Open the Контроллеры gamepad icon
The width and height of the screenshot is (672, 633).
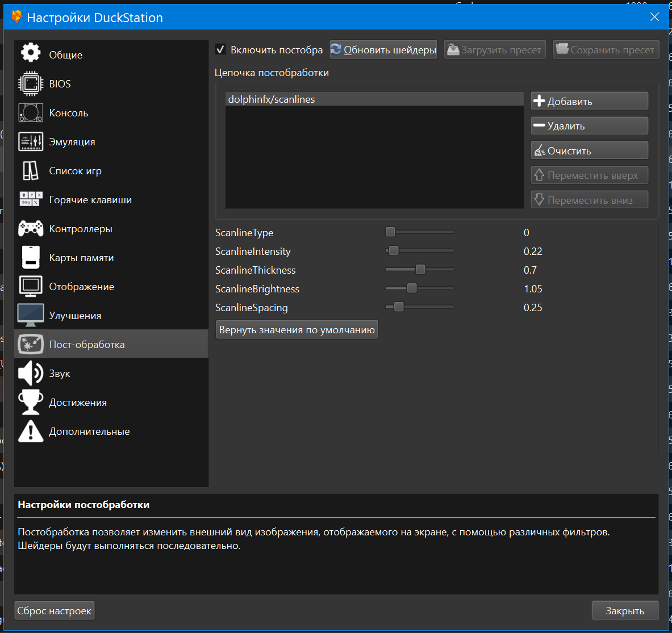tap(31, 228)
